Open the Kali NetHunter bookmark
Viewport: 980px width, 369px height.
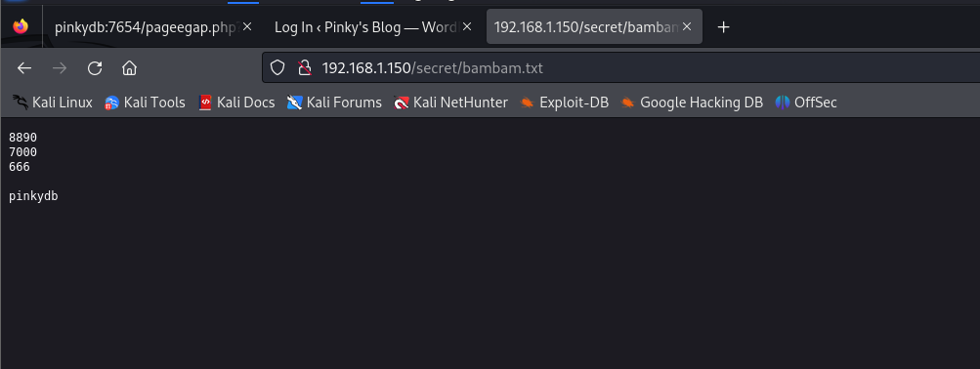click(x=451, y=102)
